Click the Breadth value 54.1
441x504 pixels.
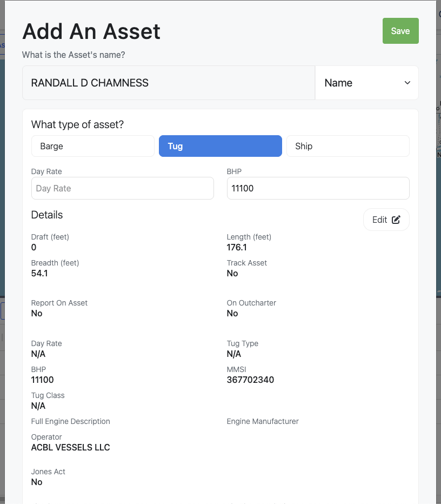point(39,273)
